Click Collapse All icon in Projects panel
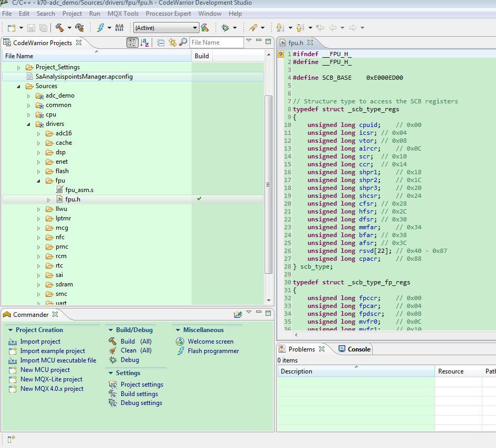 click(x=161, y=42)
